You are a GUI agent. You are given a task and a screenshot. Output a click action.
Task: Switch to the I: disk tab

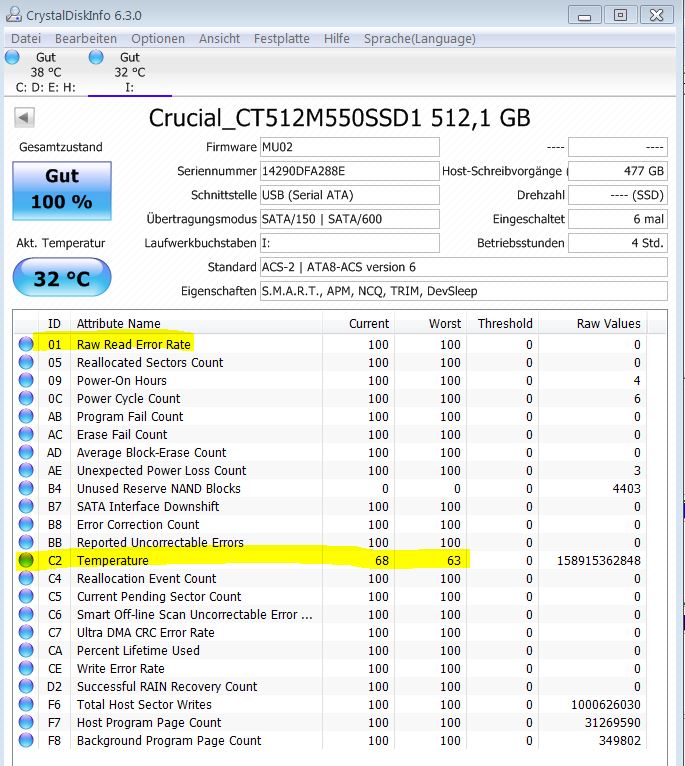(x=130, y=72)
